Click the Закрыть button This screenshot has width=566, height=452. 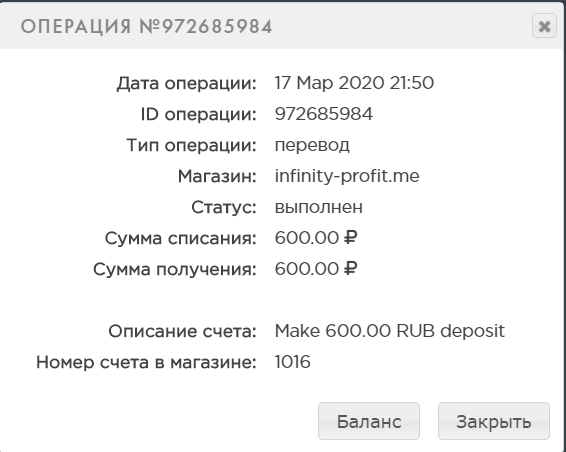(493, 421)
